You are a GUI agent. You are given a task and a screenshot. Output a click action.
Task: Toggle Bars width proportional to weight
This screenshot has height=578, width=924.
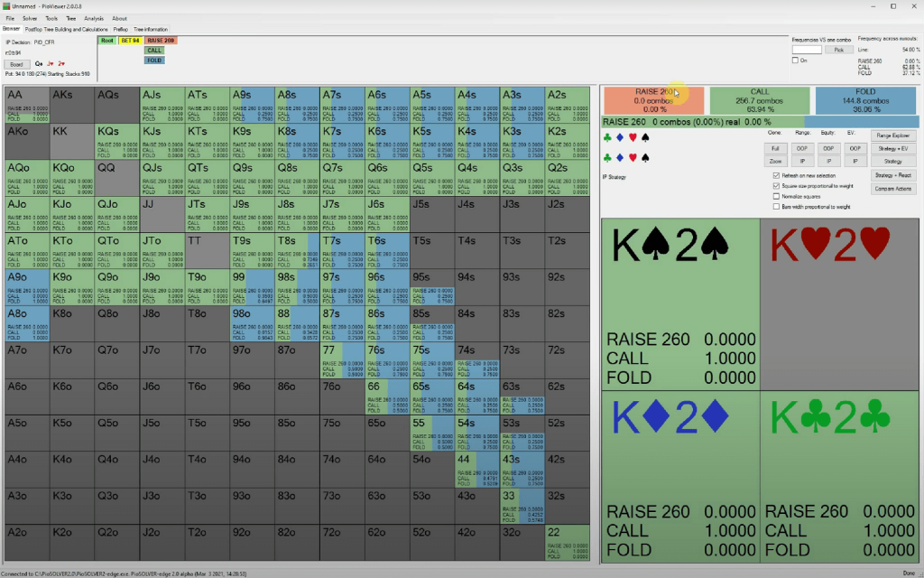[777, 206]
